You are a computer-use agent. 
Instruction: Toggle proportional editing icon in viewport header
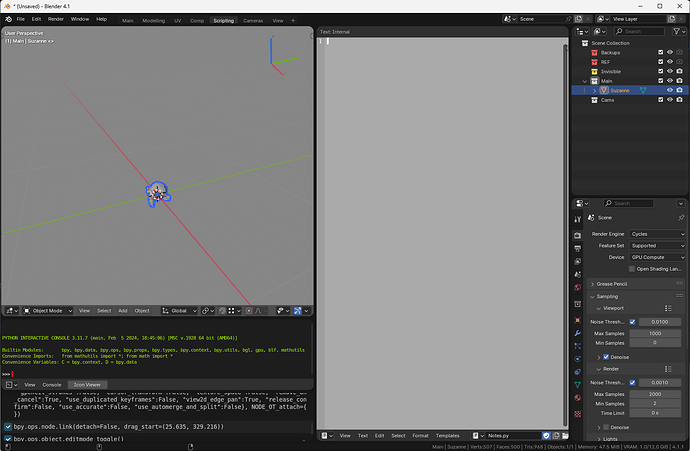coord(249,311)
